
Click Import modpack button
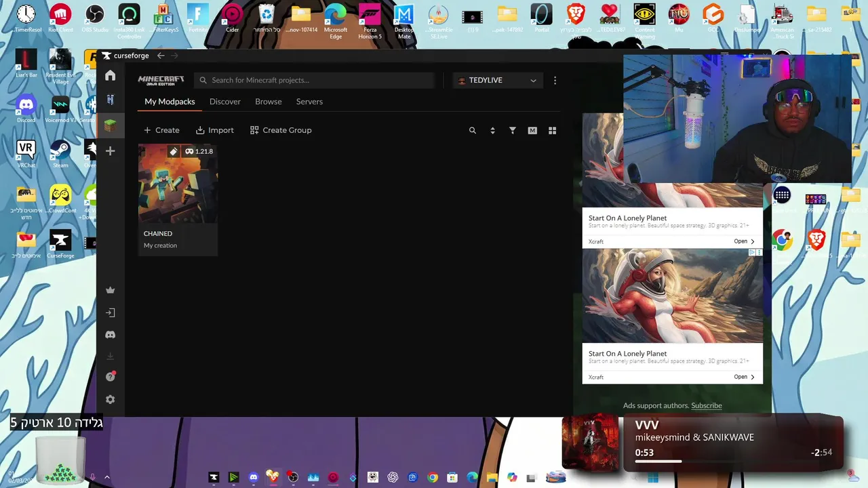pos(215,130)
